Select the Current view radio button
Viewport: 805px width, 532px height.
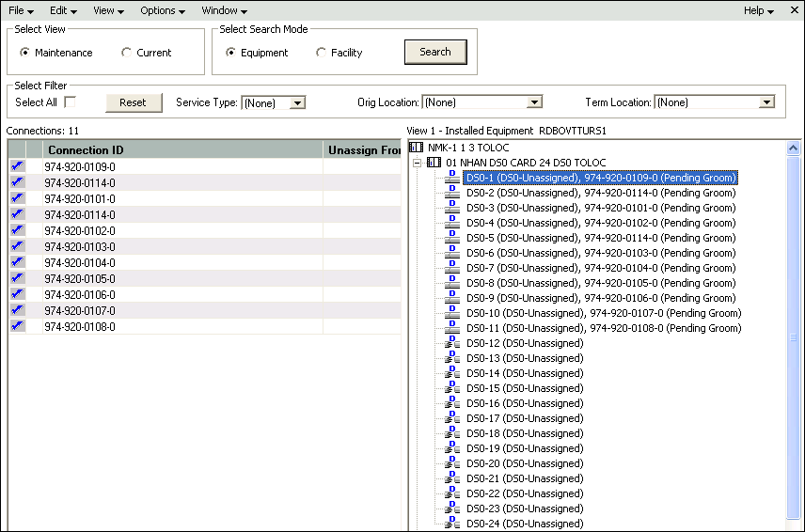click(127, 53)
